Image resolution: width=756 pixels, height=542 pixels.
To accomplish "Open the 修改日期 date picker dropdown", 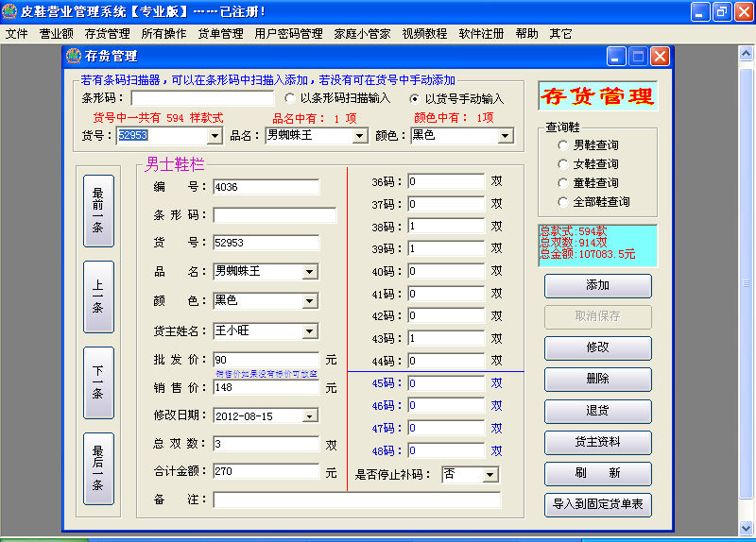I will point(310,415).
